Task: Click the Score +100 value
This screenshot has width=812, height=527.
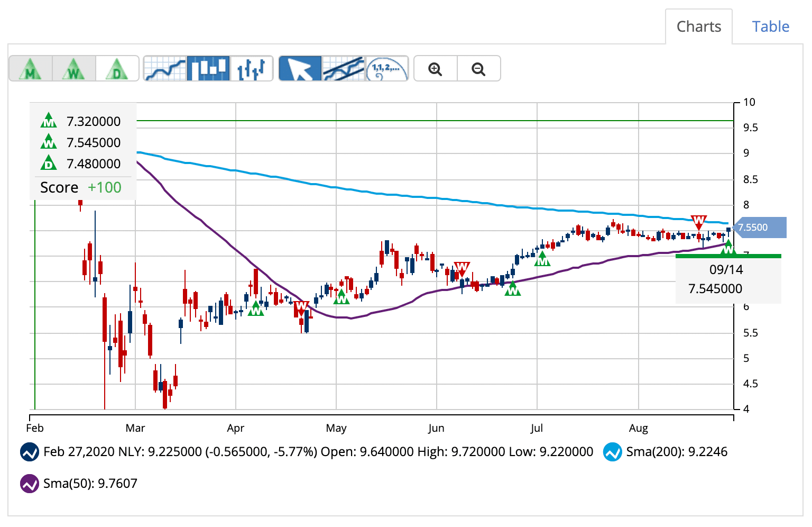Action: [x=105, y=187]
